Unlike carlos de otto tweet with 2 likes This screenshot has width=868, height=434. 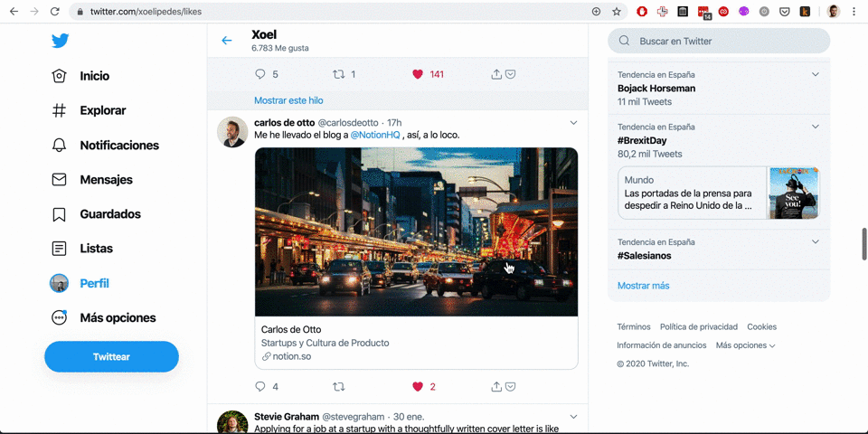[418, 386]
